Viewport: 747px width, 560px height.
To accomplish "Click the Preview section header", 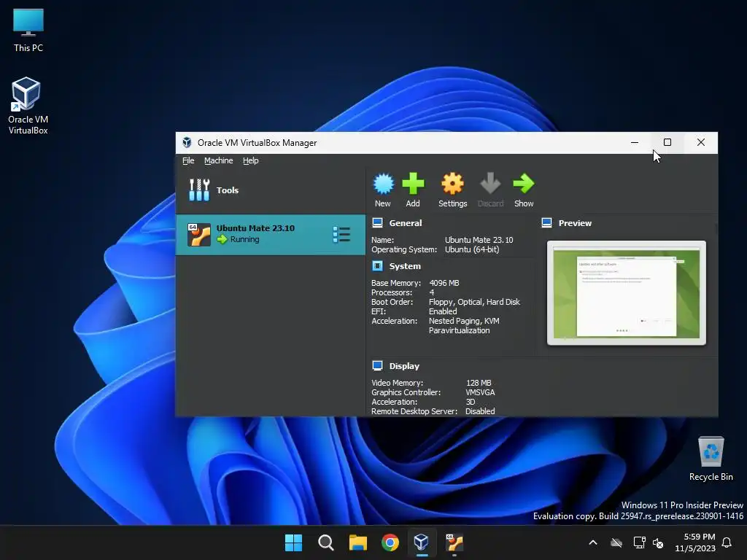I will (x=575, y=223).
